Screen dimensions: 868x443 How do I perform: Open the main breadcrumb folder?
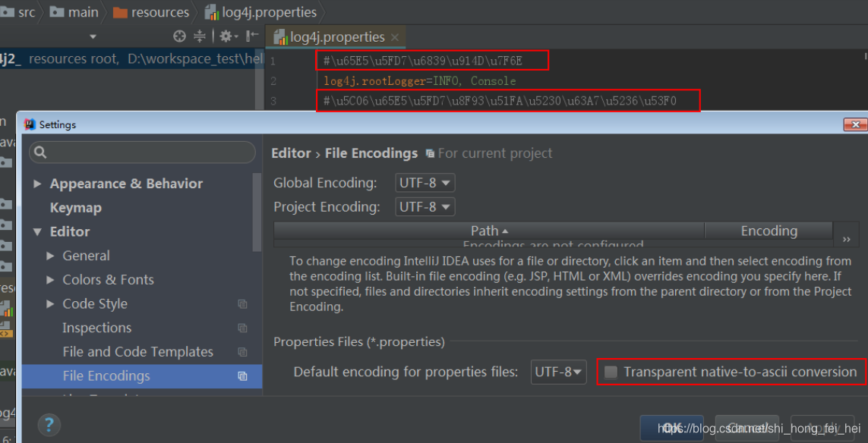(x=74, y=11)
